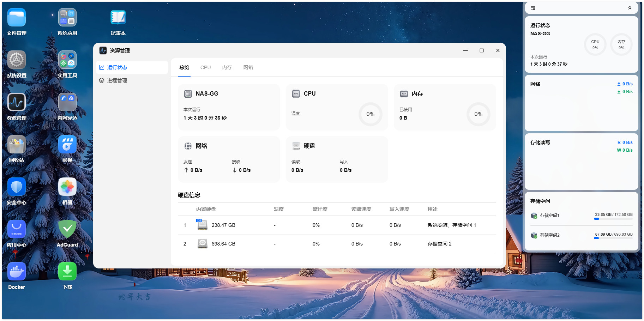Click the 存储空间 widget title

click(540, 201)
